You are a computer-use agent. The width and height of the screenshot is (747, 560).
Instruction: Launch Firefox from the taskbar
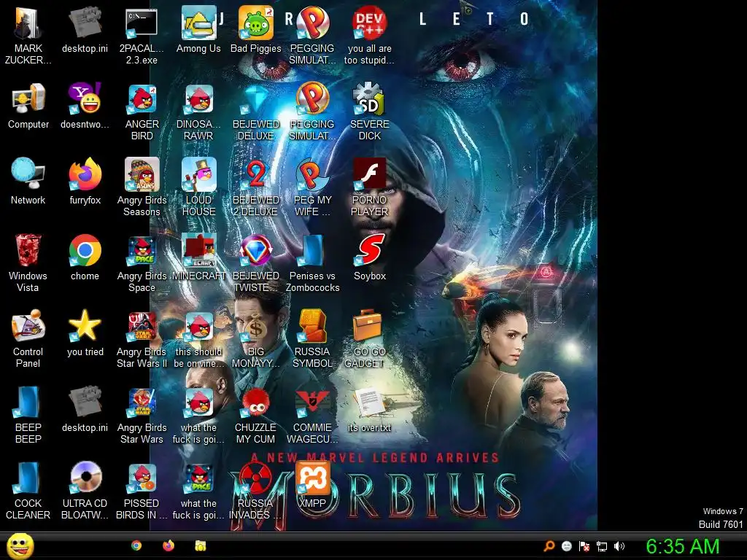coord(169,545)
